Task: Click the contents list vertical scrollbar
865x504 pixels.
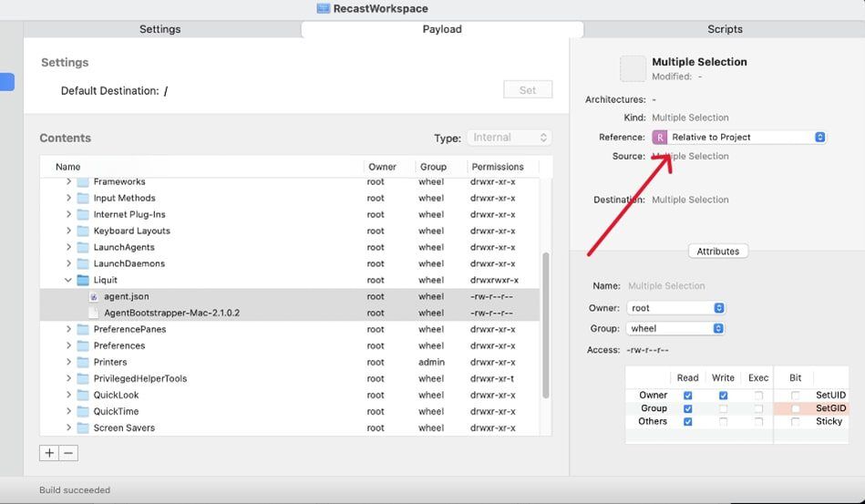Action: pos(546,325)
